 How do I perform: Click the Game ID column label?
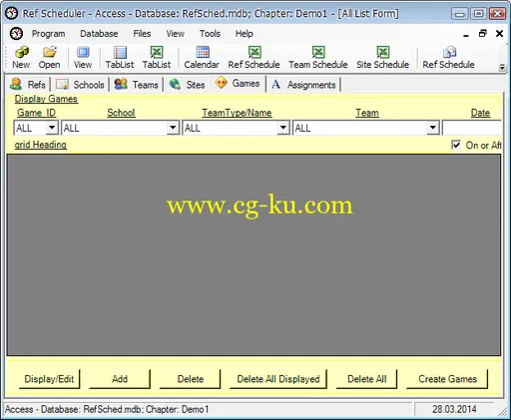[x=36, y=113]
